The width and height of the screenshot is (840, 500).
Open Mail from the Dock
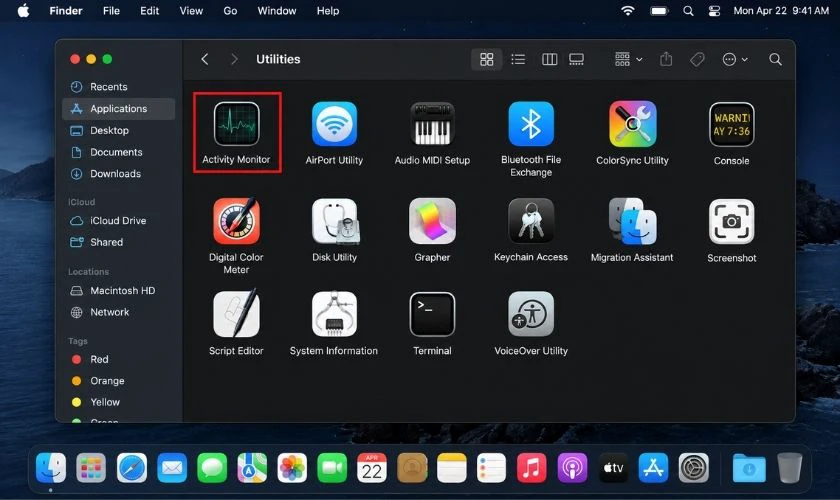tap(172, 468)
